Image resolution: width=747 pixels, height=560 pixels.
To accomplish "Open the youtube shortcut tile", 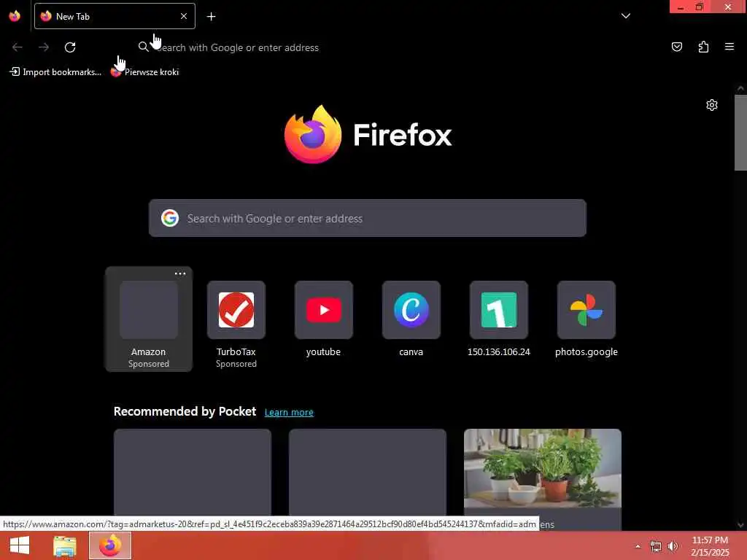I will (323, 319).
